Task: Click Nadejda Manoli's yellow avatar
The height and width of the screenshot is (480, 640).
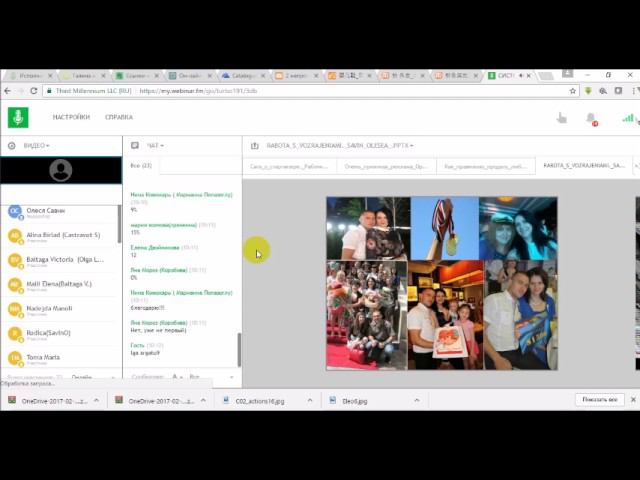Action: (x=15, y=309)
